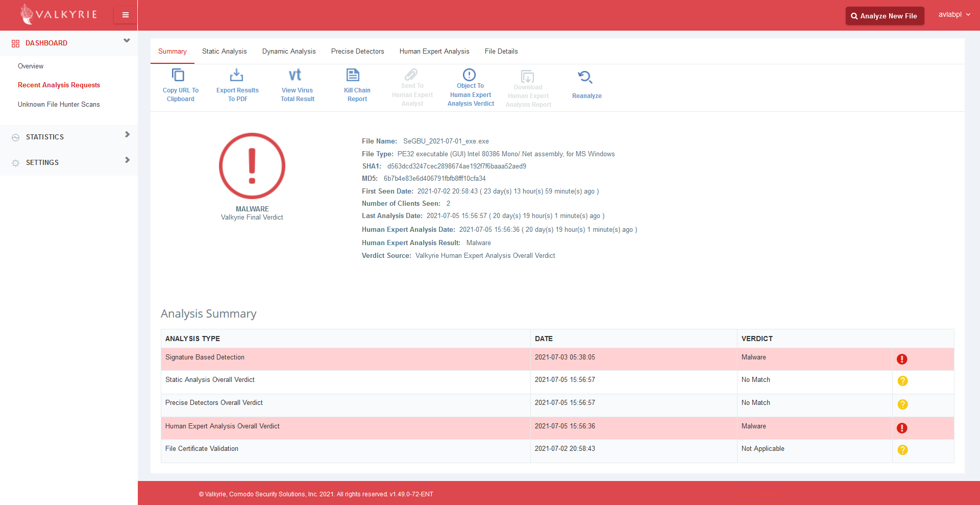Open Recent Analysis Requests link

click(59, 85)
